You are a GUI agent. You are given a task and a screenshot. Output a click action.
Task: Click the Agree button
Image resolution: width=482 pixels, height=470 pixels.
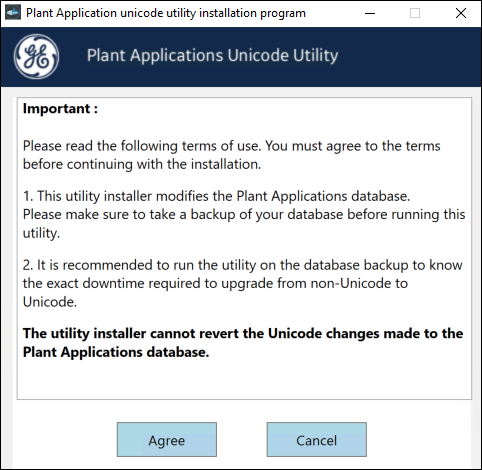coord(167,439)
